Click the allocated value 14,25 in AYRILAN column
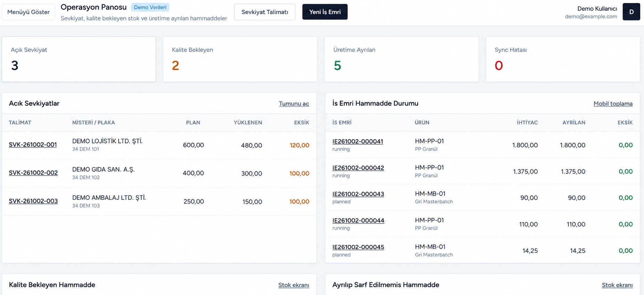 [x=578, y=251]
